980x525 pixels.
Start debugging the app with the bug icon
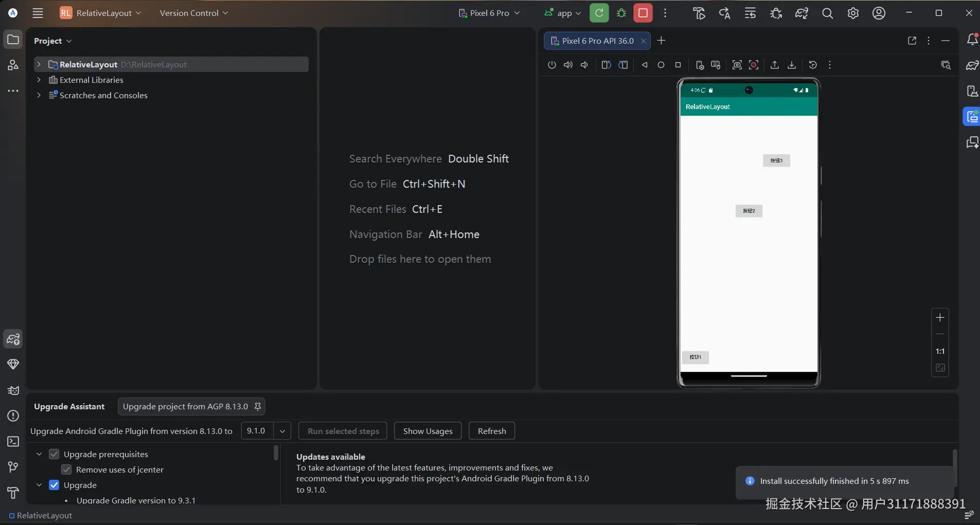(x=621, y=13)
